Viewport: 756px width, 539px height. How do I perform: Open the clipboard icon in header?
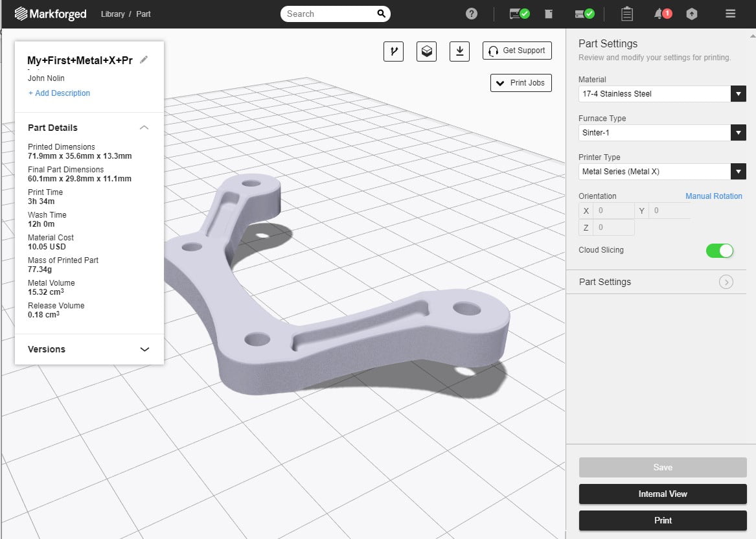627,14
